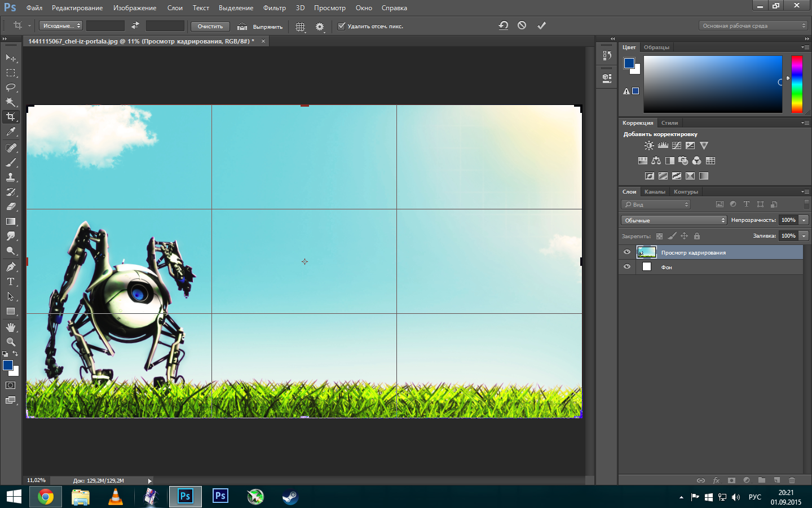Open 'Основная рабочая среда' workspace dropdown

753,26
